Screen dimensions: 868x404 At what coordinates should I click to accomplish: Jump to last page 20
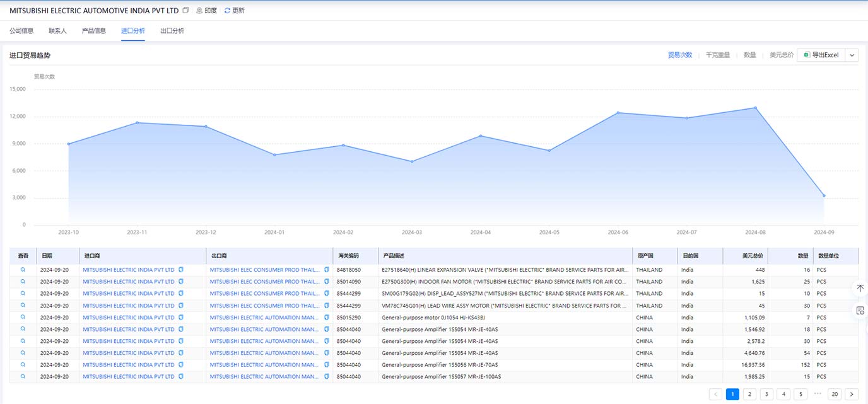pos(835,394)
